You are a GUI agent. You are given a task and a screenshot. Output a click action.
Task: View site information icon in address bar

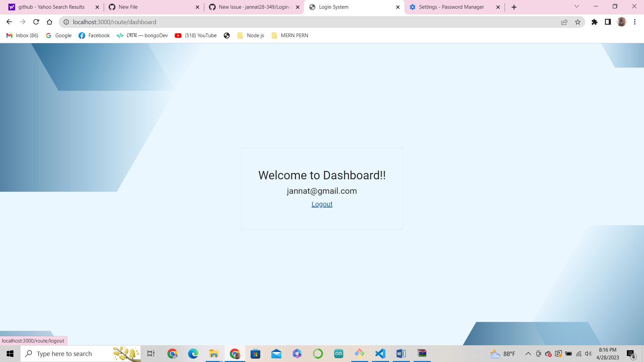tap(66, 22)
